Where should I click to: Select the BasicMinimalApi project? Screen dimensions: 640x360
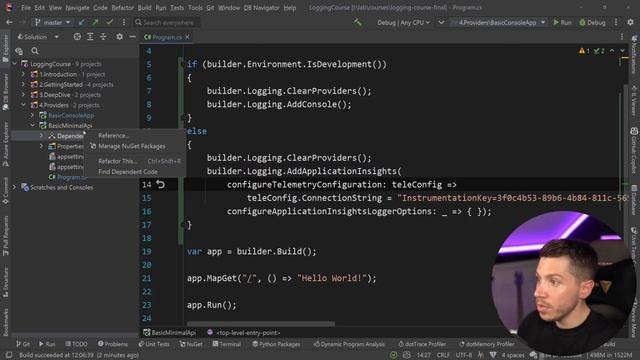pyautogui.click(x=70, y=126)
